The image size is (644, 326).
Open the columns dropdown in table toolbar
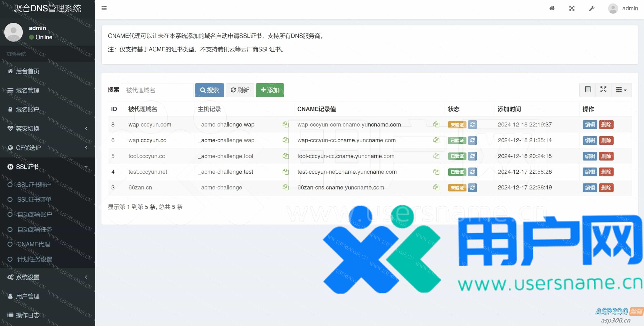[621, 90]
